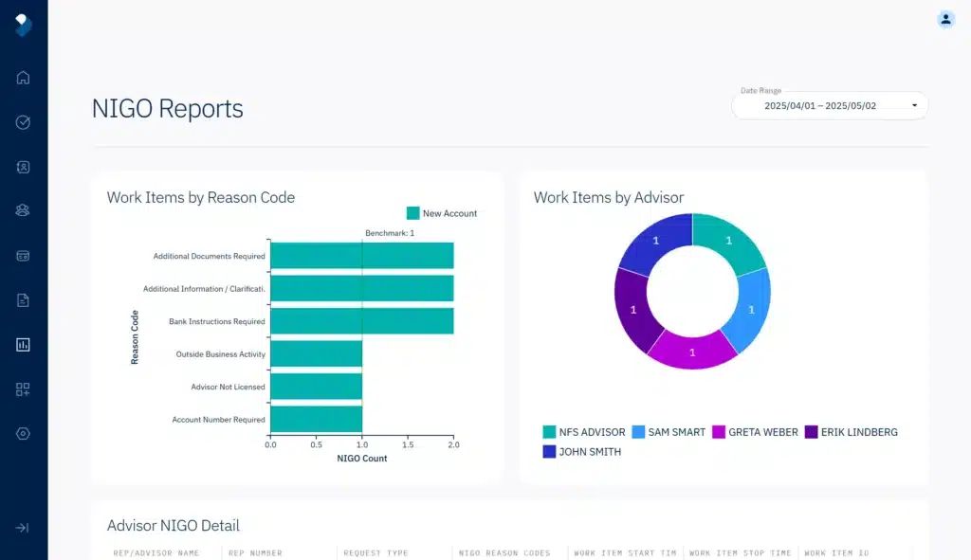Select the bar chart reports icon
971x560 pixels.
(23, 345)
